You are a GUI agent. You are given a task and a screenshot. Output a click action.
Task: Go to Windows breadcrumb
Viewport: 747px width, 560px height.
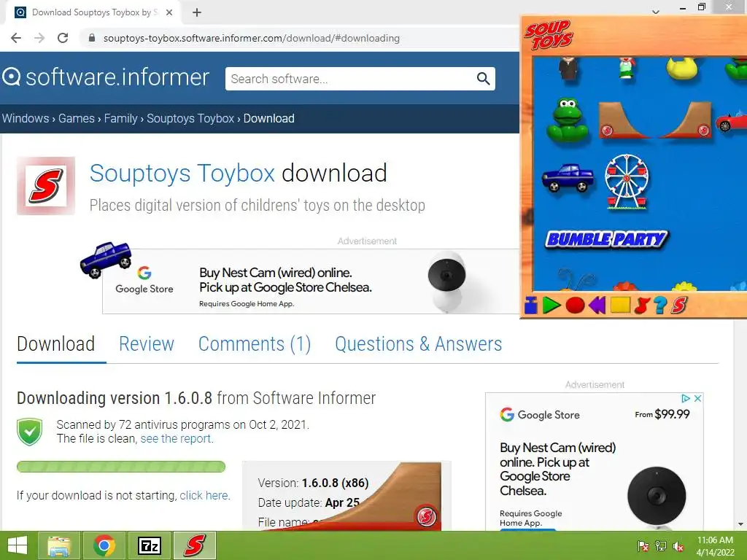26,118
